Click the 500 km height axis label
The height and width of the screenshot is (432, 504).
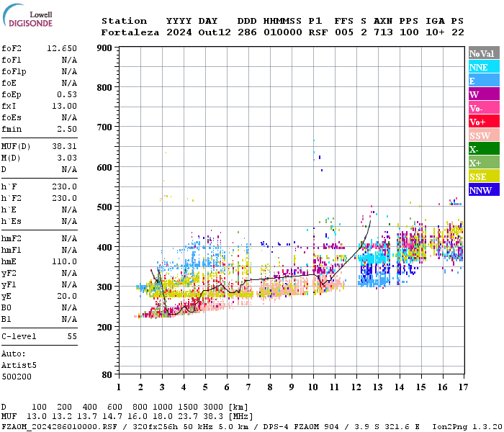tap(104, 207)
